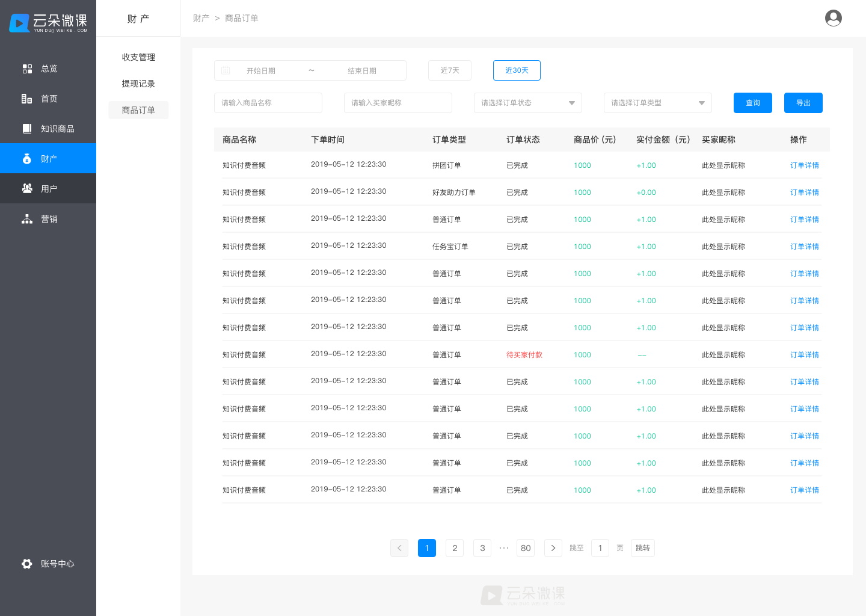Image resolution: width=866 pixels, height=616 pixels.
Task: Open 订单详情 for the 任务宝订单 row
Action: [x=805, y=247]
